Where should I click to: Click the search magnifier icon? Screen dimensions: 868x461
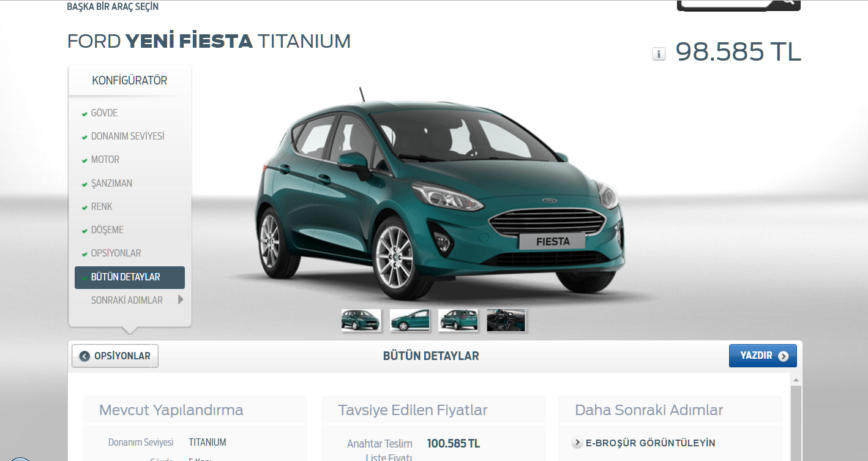[x=787, y=2]
